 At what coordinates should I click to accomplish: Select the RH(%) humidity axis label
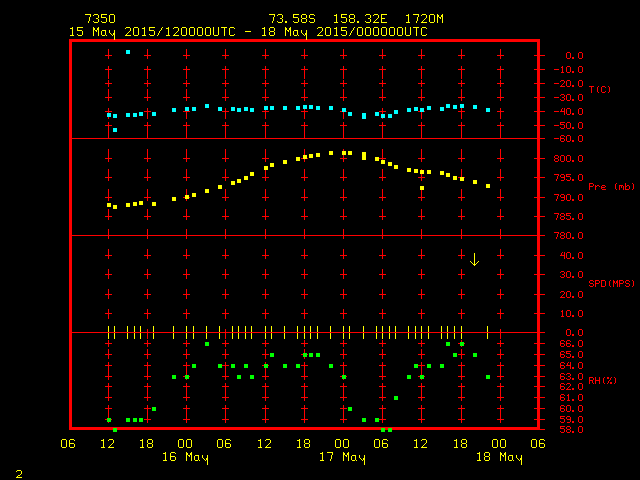click(603, 380)
